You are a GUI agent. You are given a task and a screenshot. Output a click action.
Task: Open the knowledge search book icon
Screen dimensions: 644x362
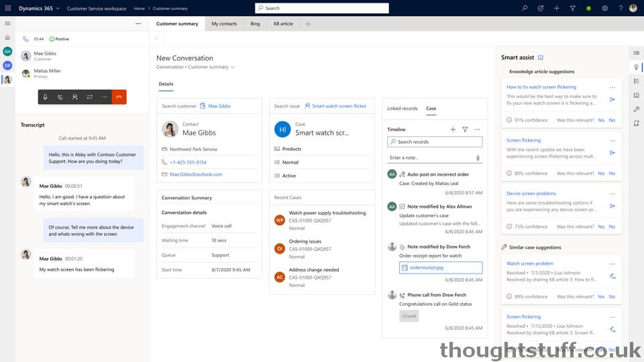tap(636, 95)
